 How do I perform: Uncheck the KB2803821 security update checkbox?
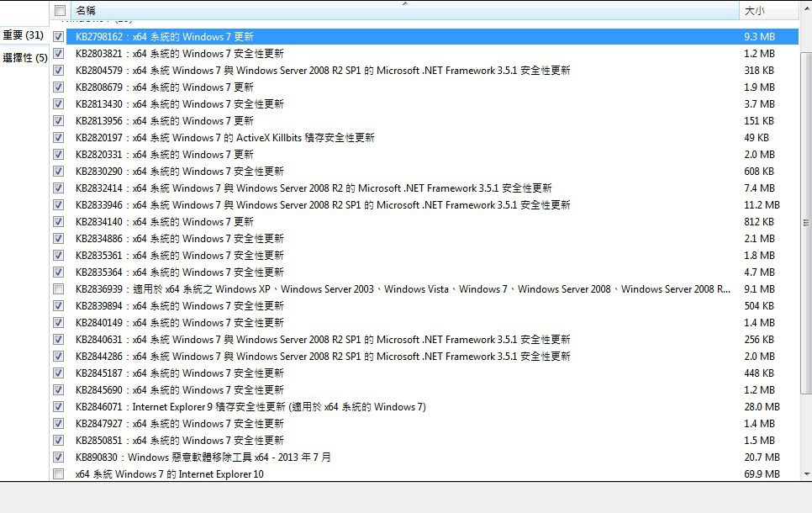59,53
